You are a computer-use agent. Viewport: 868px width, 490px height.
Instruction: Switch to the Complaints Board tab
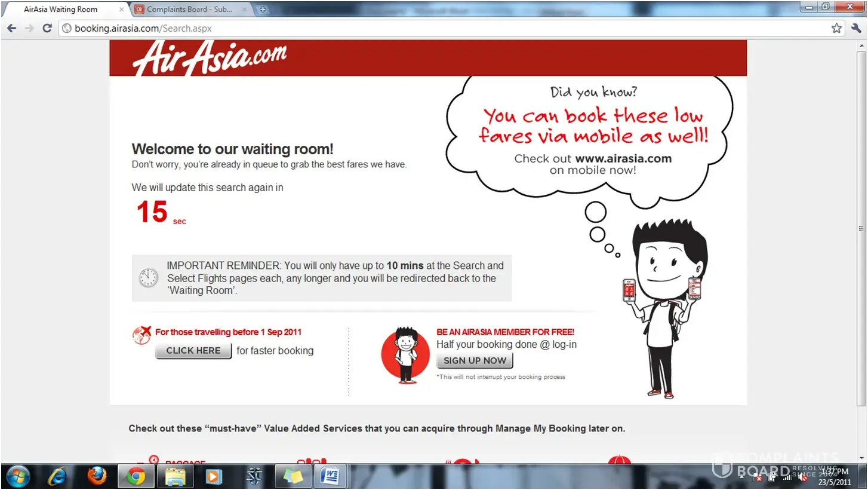click(191, 10)
